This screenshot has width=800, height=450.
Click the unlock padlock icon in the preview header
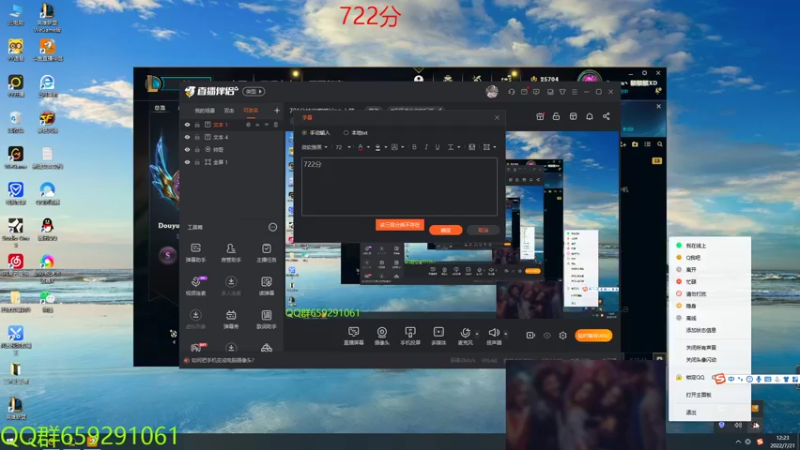(556, 116)
